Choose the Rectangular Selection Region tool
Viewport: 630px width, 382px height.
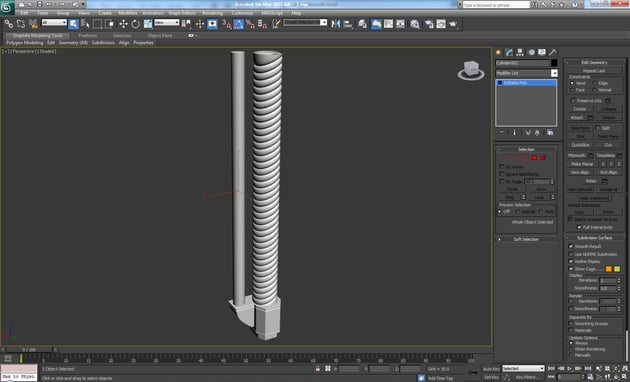coord(97,24)
